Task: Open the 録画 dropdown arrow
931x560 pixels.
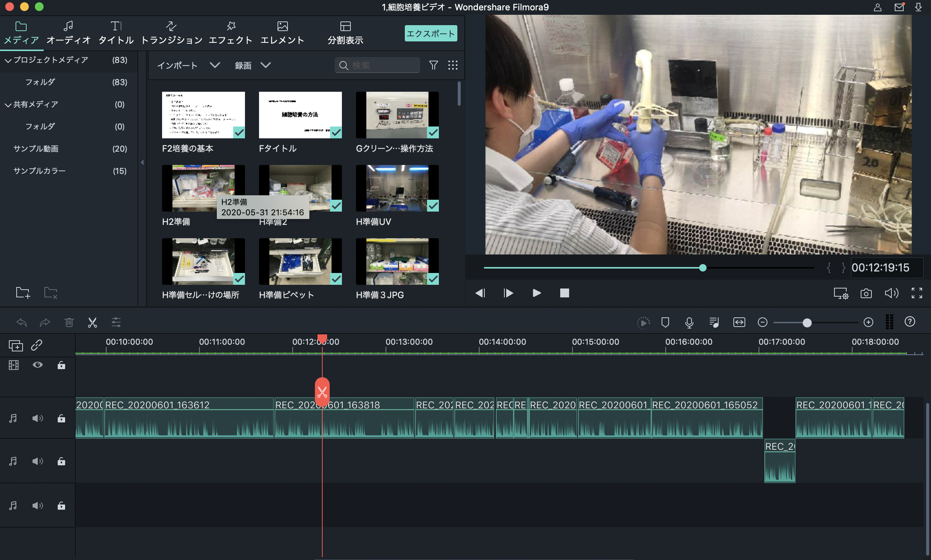Action: point(266,65)
